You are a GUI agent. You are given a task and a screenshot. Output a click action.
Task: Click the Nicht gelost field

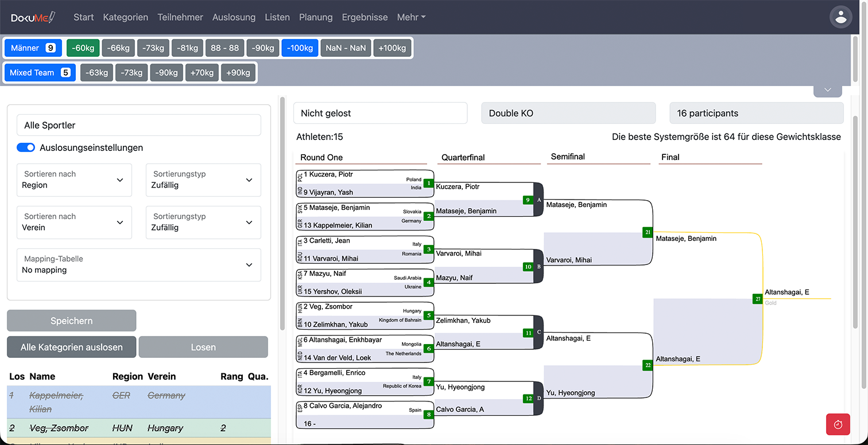click(x=380, y=113)
